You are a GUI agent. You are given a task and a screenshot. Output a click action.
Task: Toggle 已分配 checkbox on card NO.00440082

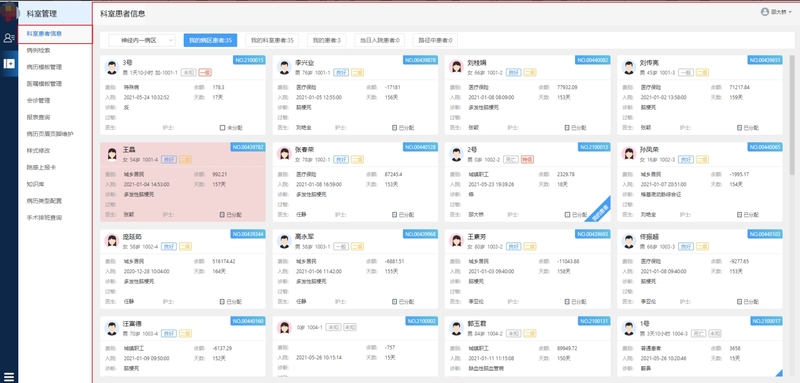(567, 128)
